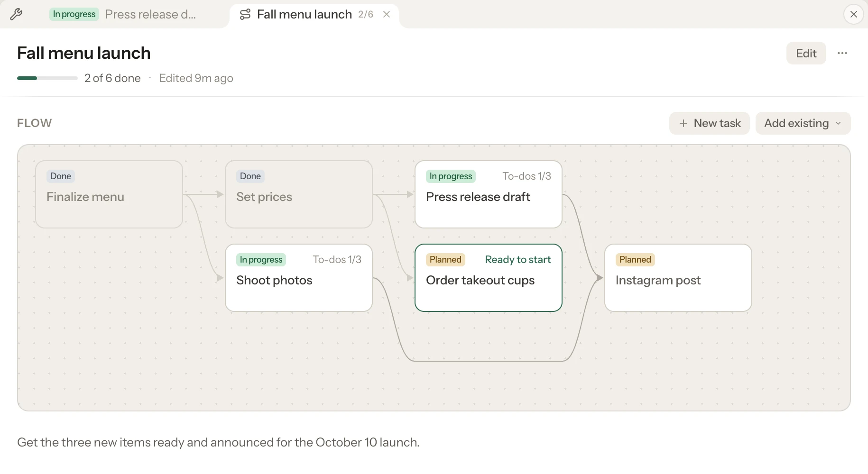Select the Order takeout cups task card
The image size is (868, 474).
coord(489,278)
